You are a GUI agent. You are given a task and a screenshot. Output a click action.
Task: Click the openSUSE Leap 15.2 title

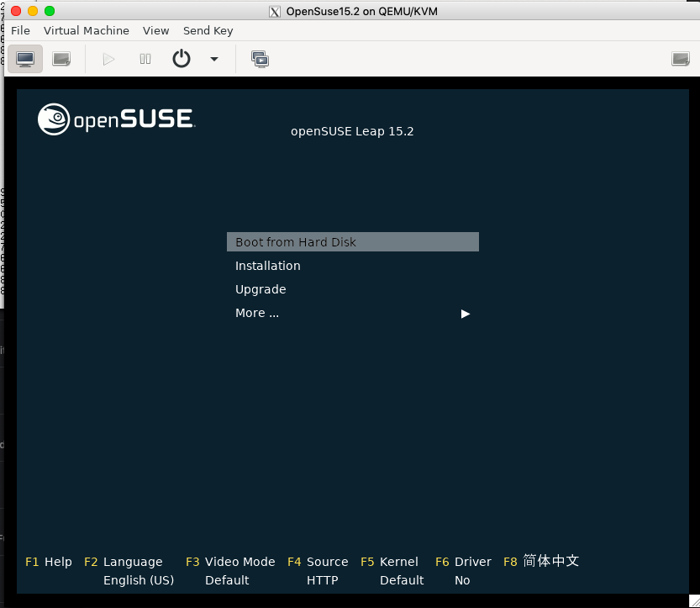pos(352,131)
